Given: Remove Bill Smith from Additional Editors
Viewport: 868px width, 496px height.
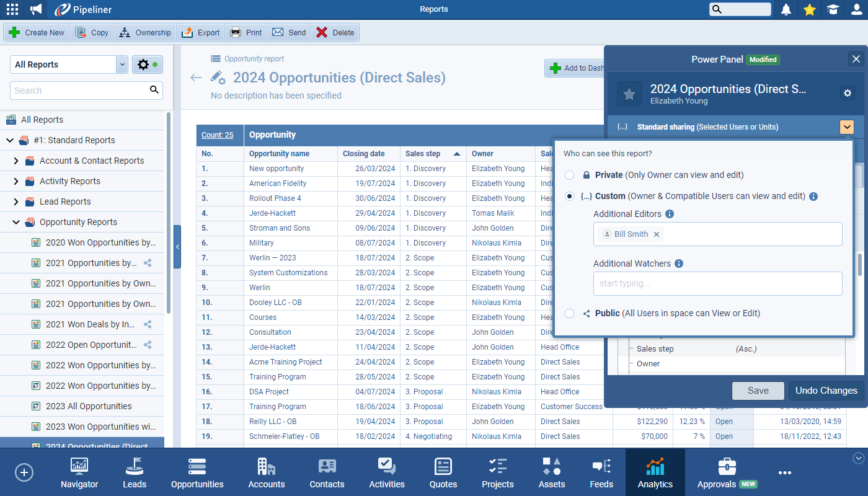Looking at the screenshot, I should click(657, 234).
